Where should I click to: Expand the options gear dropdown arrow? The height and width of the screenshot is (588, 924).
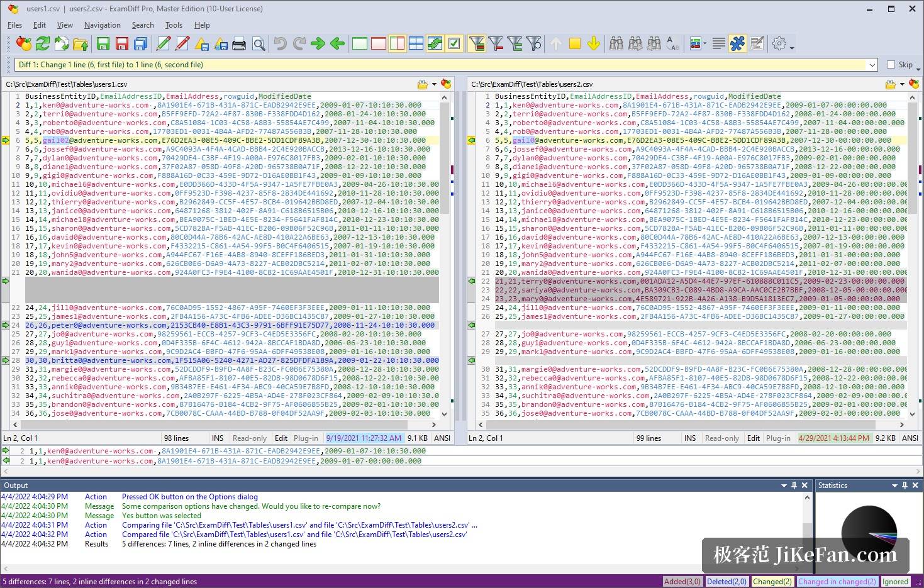tap(792, 48)
